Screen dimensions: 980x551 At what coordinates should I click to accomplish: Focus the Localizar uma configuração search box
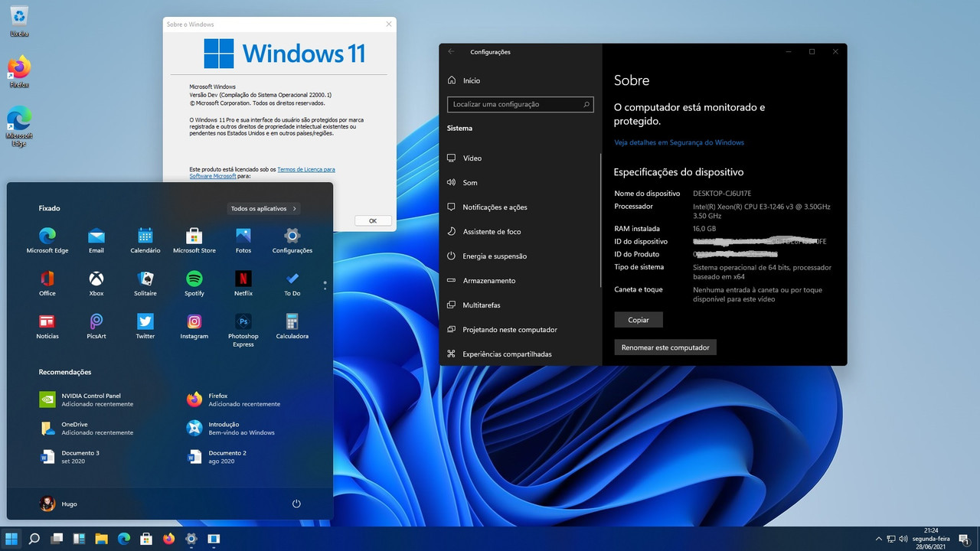click(x=521, y=104)
